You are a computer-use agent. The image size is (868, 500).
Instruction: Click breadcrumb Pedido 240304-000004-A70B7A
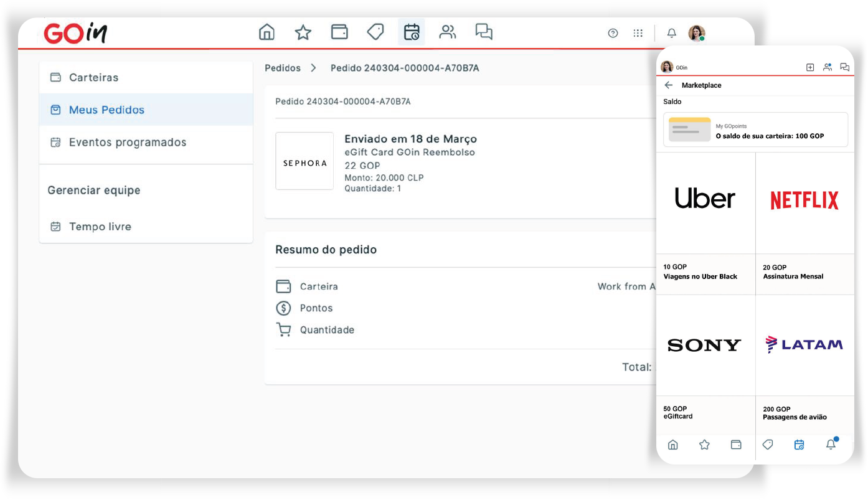click(405, 68)
